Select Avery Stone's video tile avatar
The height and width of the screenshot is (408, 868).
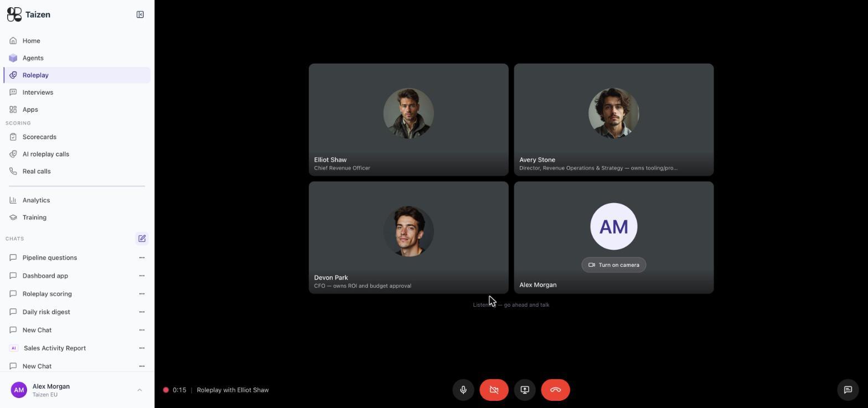613,113
